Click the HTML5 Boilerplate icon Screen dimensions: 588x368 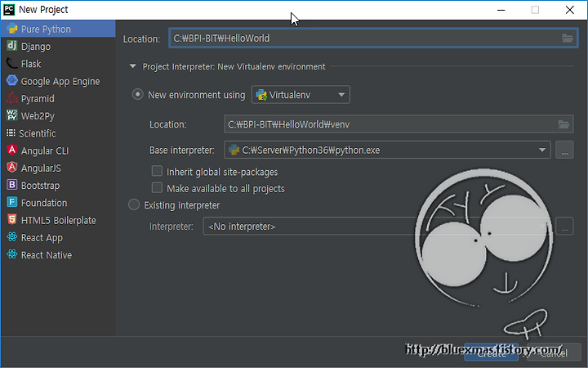tap(12, 220)
